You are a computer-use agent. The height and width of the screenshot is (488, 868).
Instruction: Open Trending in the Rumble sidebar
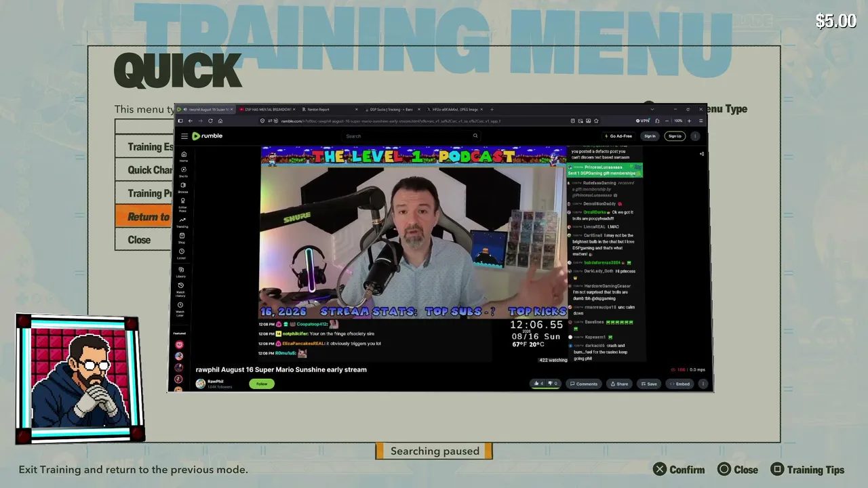pyautogui.click(x=182, y=222)
